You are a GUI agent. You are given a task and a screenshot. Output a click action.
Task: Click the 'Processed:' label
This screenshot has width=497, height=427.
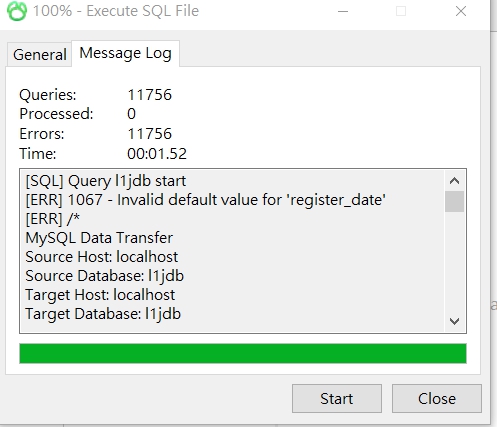(x=56, y=114)
